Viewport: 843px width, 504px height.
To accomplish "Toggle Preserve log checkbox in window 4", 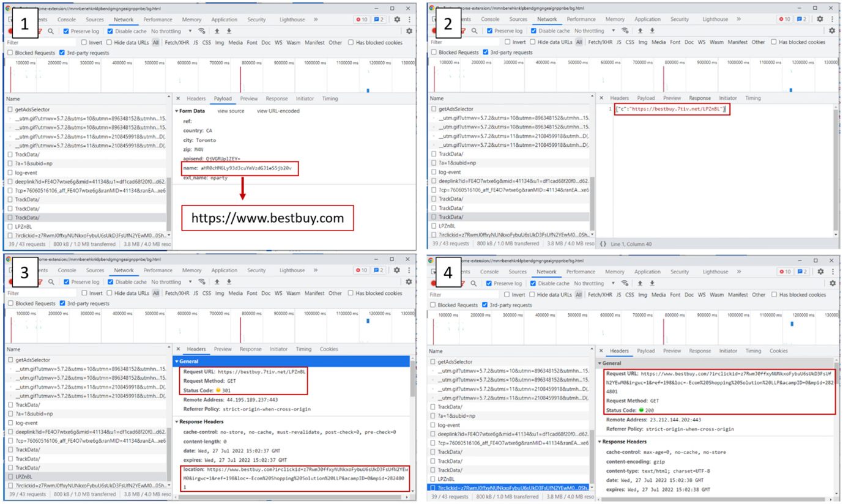I will point(489,283).
